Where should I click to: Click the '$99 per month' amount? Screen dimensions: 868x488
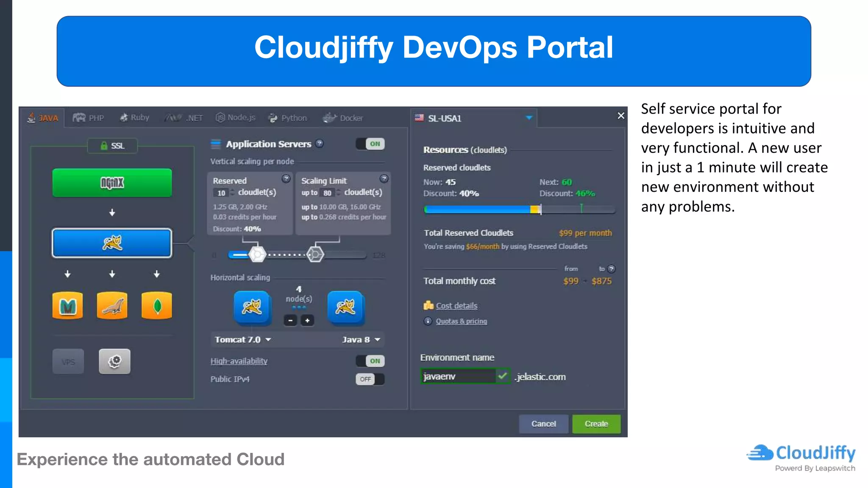click(585, 233)
